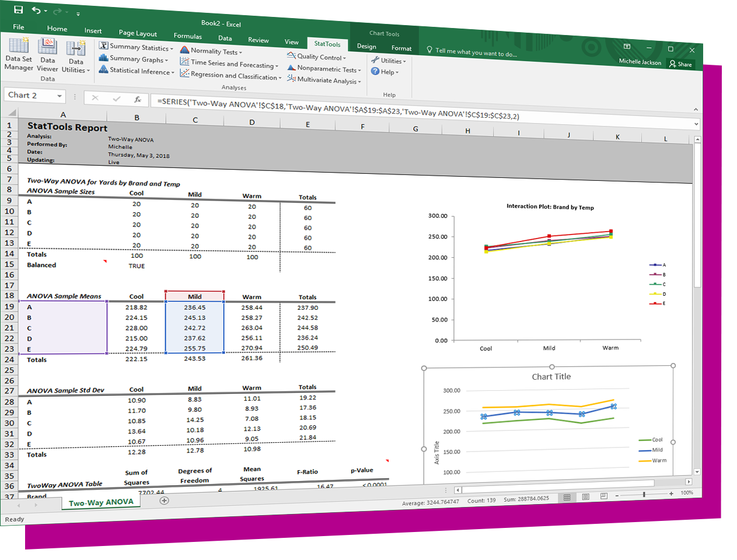737x560 pixels.
Task: Click the Name Box showing Chart 2
Action: point(30,95)
